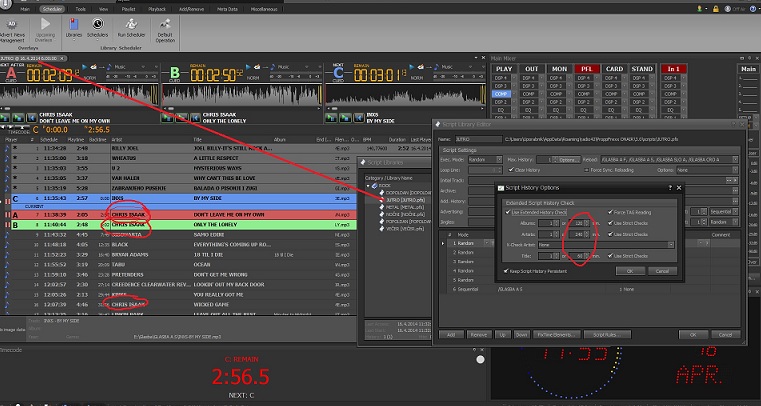761x406 pixels.
Task: Click the Script Rules button
Action: (610, 334)
